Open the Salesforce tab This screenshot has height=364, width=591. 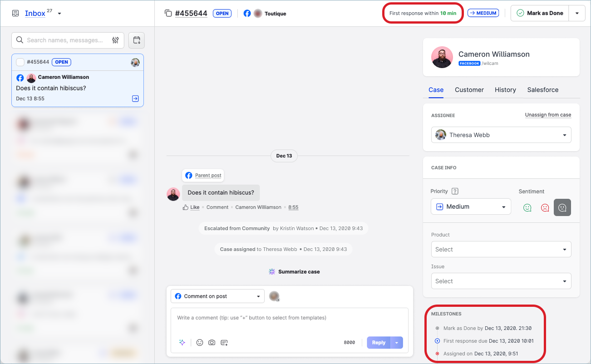[542, 90]
